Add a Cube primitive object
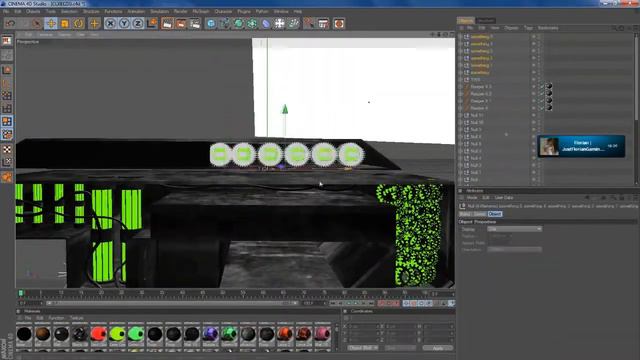 click(211, 24)
